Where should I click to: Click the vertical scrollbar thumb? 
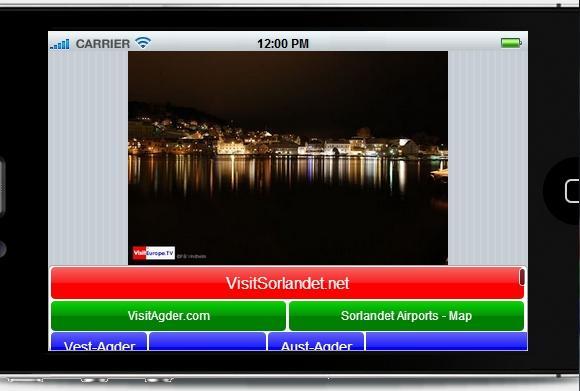(522, 277)
